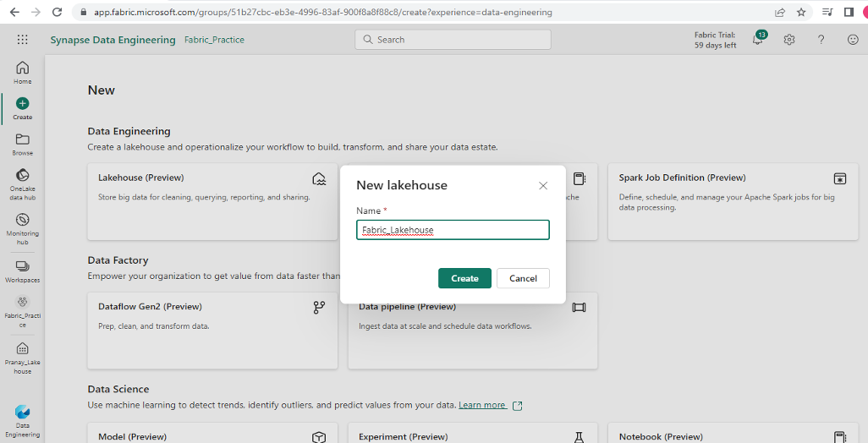Open the Learn more link
Viewport: 868px width, 443px height.
click(x=482, y=406)
